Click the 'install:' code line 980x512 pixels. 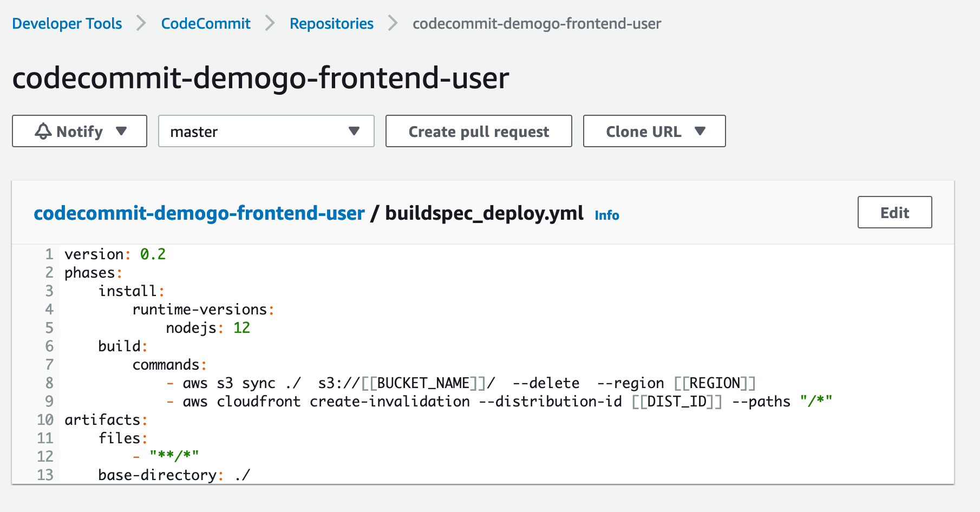click(132, 291)
